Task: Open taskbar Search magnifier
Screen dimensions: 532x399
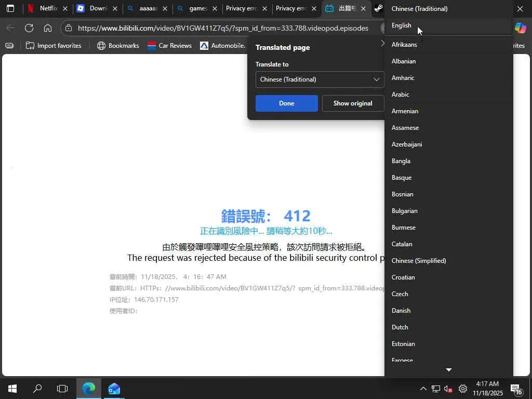Action: pos(37,388)
